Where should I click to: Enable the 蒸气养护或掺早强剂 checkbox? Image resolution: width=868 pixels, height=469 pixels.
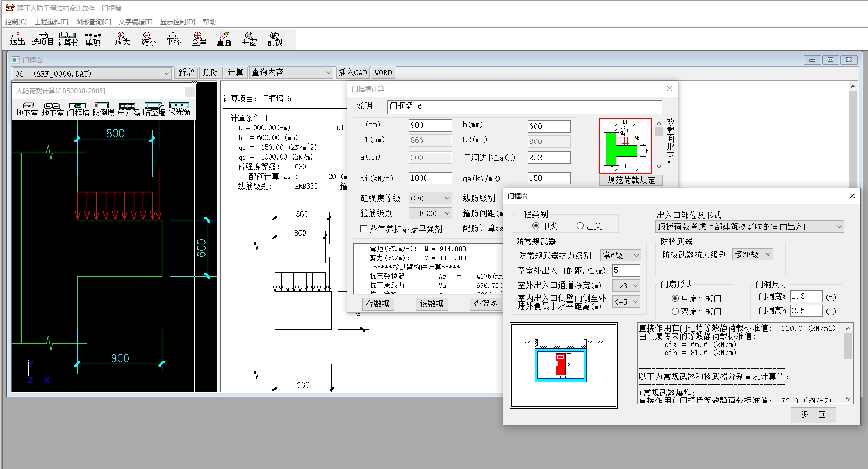(364, 229)
